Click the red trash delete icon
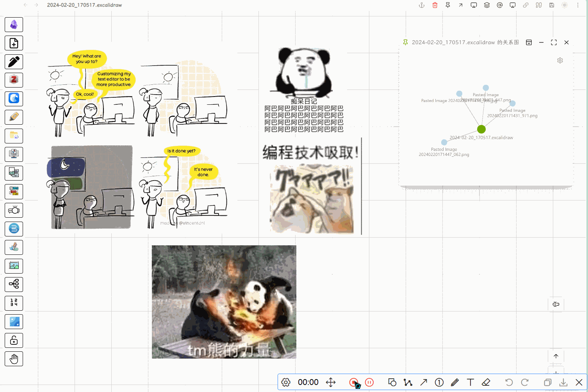This screenshot has height=392, width=588. tap(435, 5)
